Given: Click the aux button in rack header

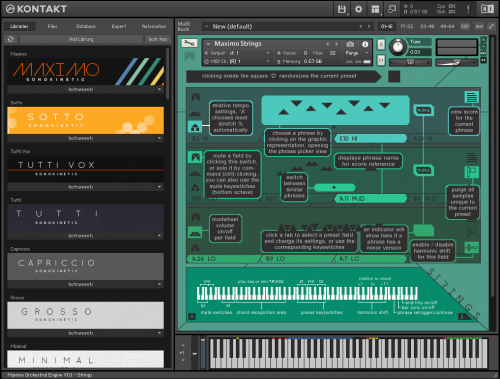Looking at the screenshot, I should click(x=479, y=26).
